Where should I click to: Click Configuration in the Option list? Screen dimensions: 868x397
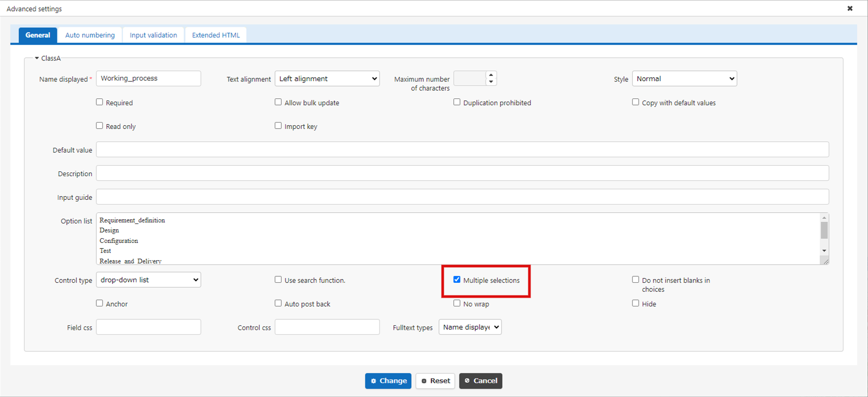tap(119, 241)
